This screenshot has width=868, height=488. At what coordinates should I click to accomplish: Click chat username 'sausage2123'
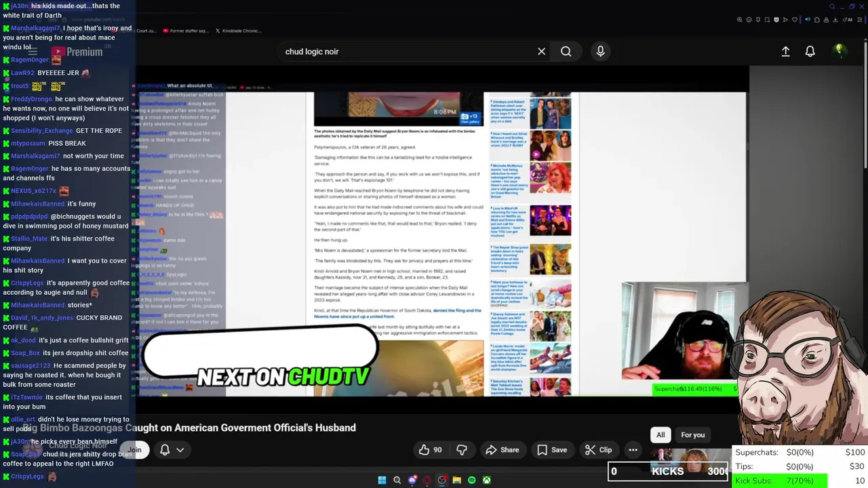point(31,366)
